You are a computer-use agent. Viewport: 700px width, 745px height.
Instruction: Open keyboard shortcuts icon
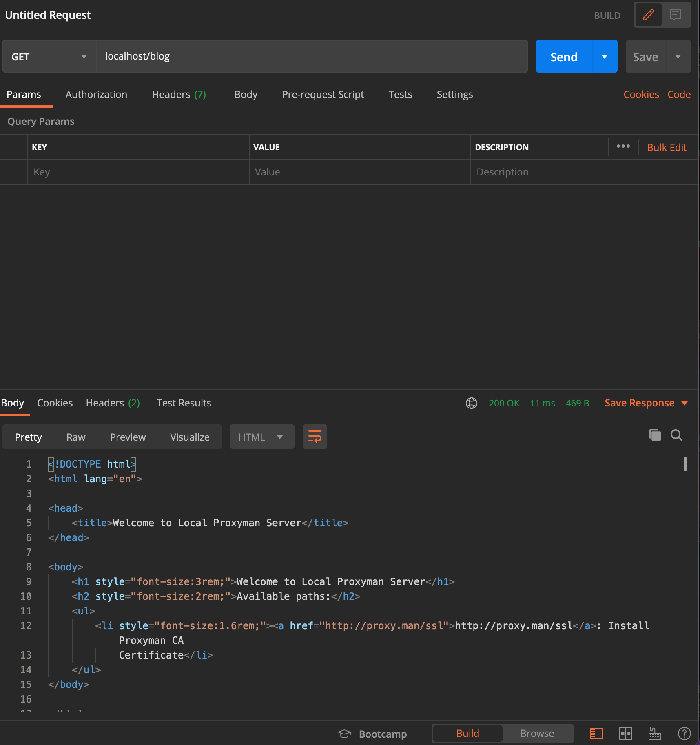coord(654,733)
